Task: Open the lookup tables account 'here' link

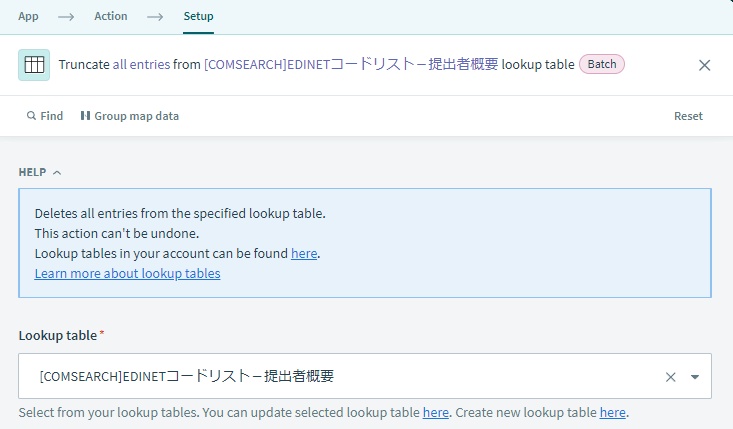Action: [303, 253]
